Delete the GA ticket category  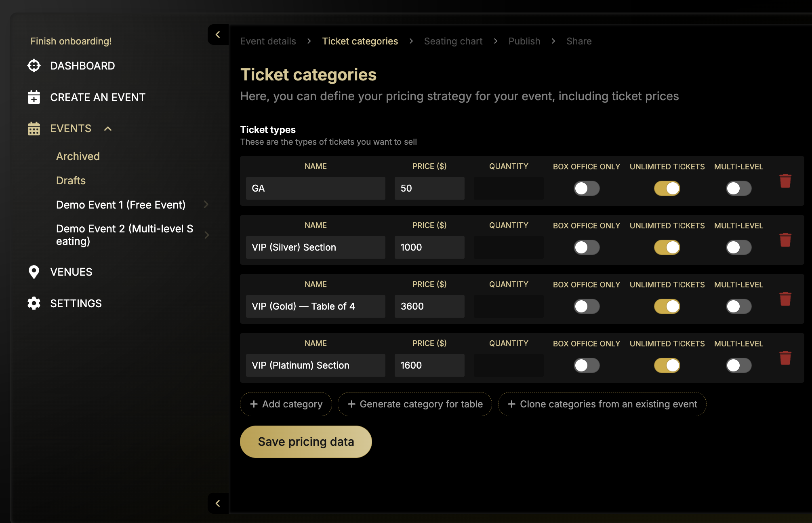[785, 181]
